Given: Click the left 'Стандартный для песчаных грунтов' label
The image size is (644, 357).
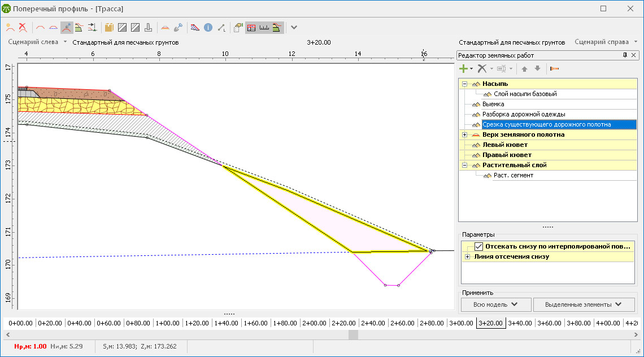Looking at the screenshot, I should coord(125,42).
